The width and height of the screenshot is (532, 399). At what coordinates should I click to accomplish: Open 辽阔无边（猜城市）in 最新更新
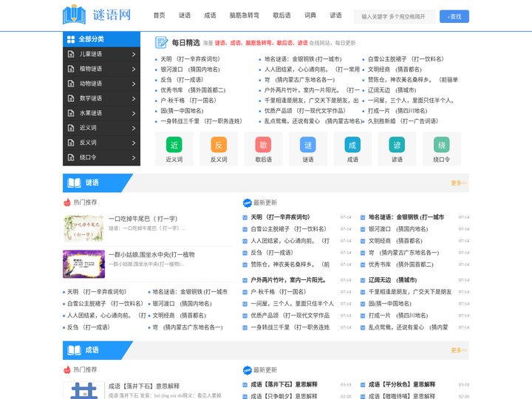(x=392, y=280)
